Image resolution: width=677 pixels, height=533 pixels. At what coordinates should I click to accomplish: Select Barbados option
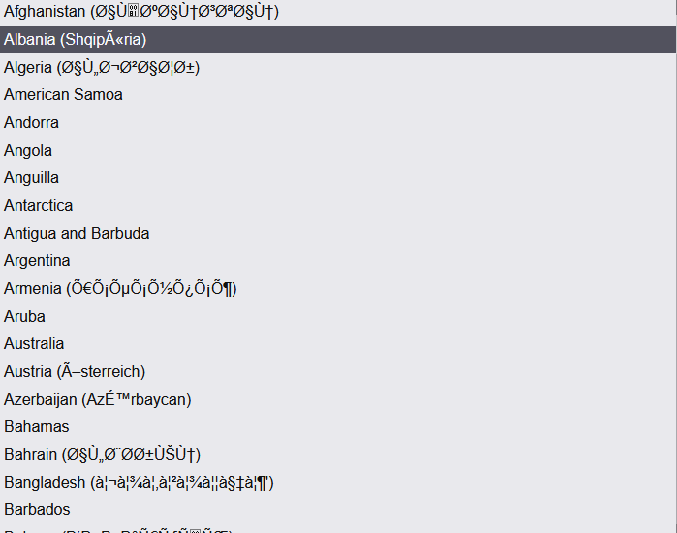point(338,510)
